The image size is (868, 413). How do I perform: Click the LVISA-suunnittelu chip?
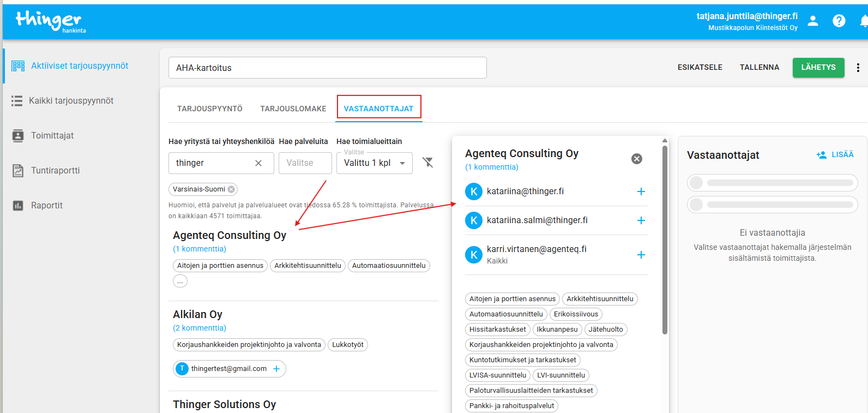point(498,375)
